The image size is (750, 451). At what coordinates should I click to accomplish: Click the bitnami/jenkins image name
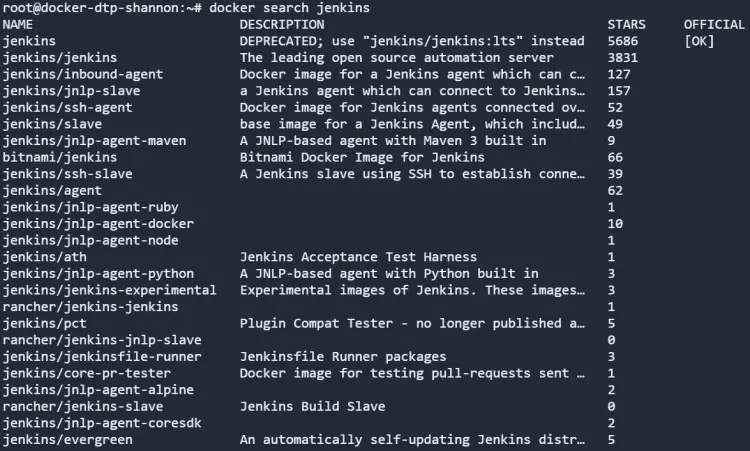(60, 157)
